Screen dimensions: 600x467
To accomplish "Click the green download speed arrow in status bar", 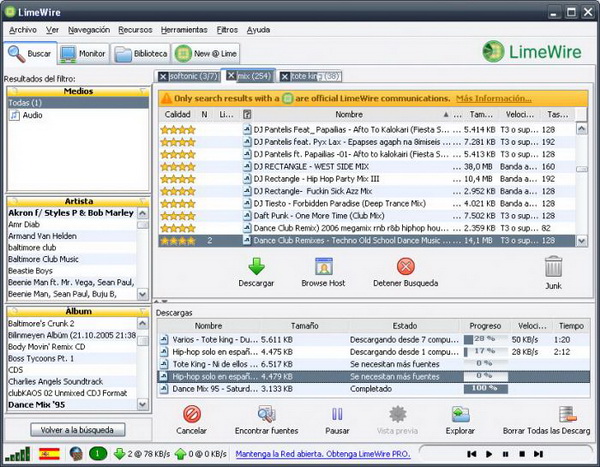I will 119,454.
